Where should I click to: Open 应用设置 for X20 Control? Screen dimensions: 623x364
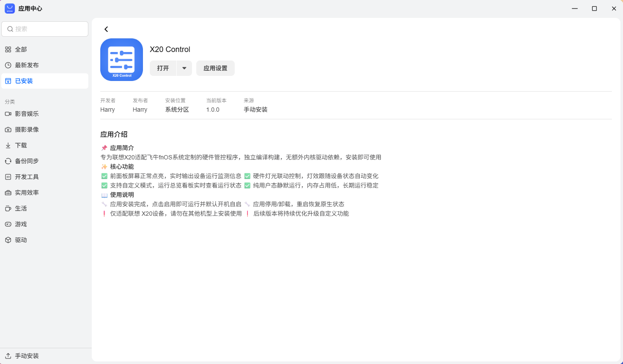point(215,68)
